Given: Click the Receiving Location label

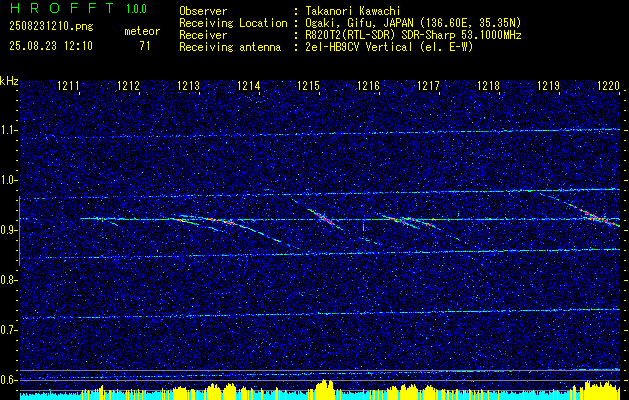Looking at the screenshot, I should (x=233, y=23).
